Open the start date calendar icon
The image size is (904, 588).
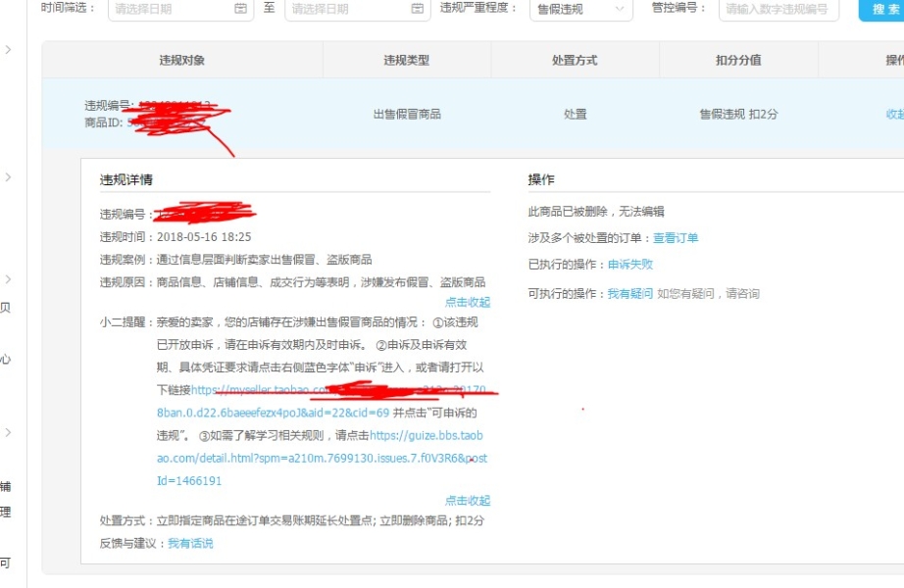[241, 9]
